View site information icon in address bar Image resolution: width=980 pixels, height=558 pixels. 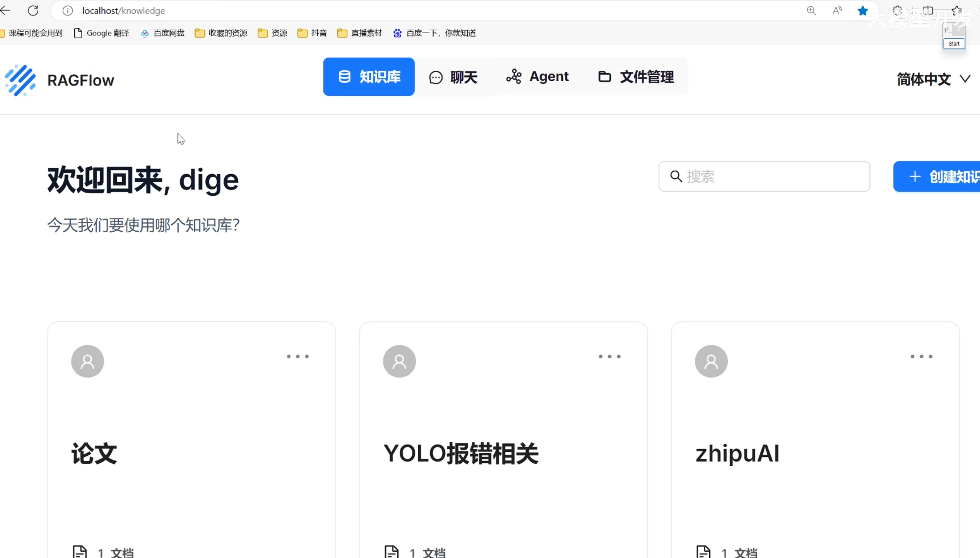(67, 11)
